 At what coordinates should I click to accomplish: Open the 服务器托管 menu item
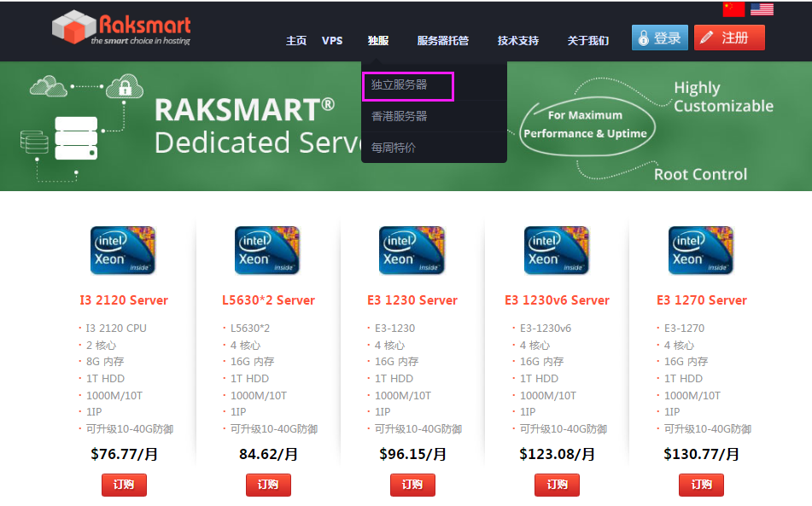point(443,40)
